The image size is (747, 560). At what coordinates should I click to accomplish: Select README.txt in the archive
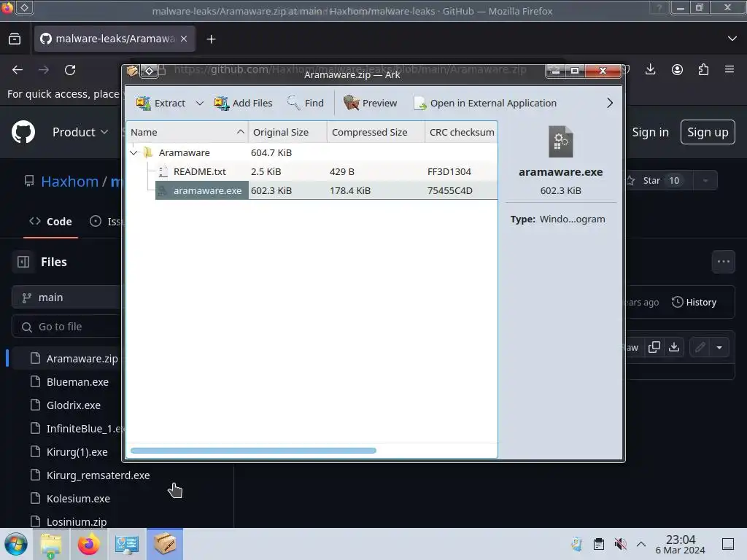(311, 171)
